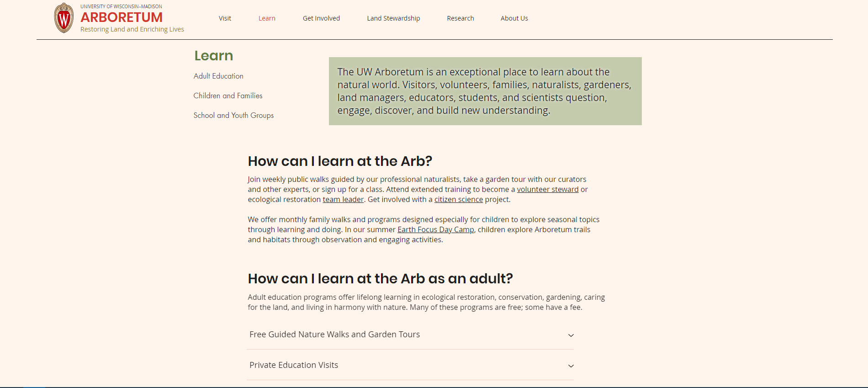Follow the volunteer steward link
Viewport: 868px width, 388px height.
pyautogui.click(x=548, y=189)
